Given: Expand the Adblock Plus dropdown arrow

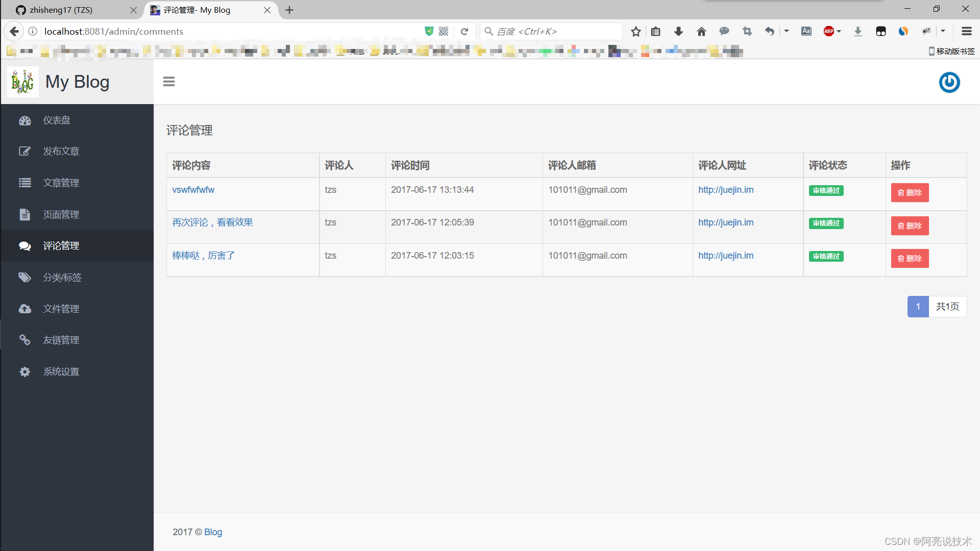Looking at the screenshot, I should coord(839,32).
